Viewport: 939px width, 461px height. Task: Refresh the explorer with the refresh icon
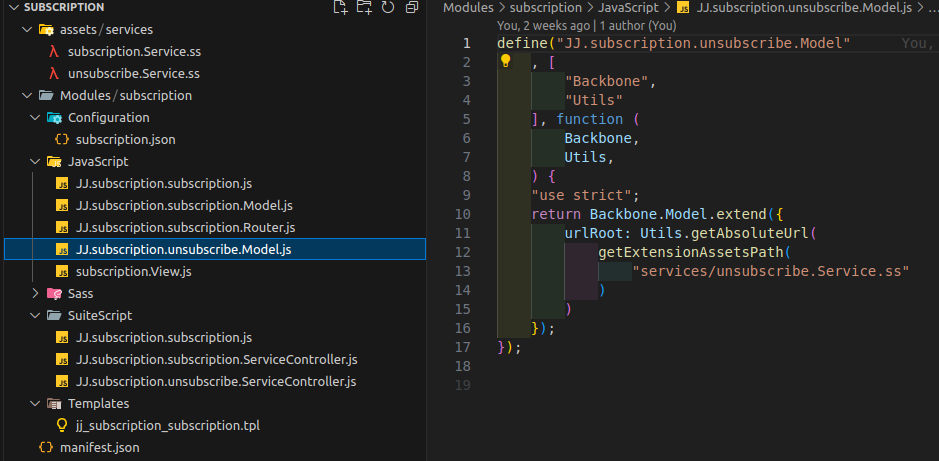click(387, 8)
